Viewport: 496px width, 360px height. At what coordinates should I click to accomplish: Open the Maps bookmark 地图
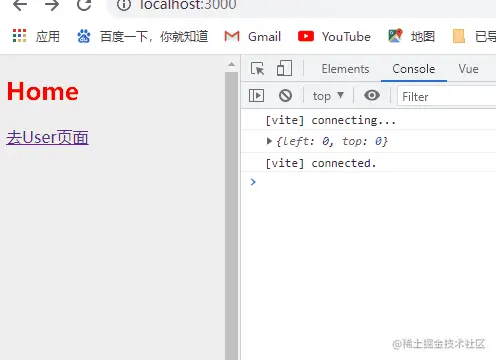(411, 36)
